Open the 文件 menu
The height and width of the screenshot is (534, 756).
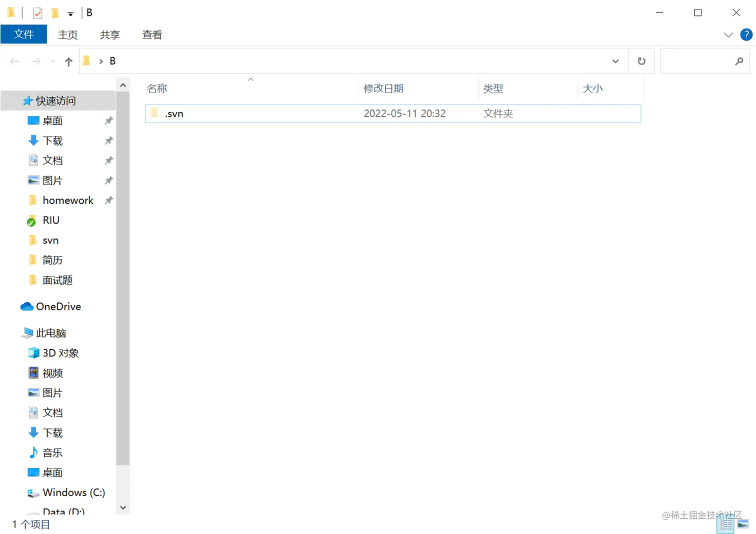23,34
